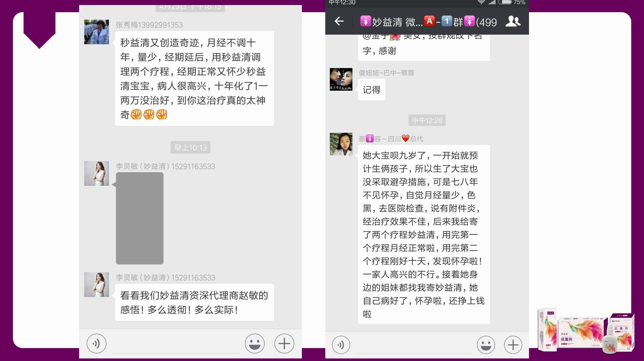
Task: Tap the 记得 message bubble
Action: coord(372,90)
